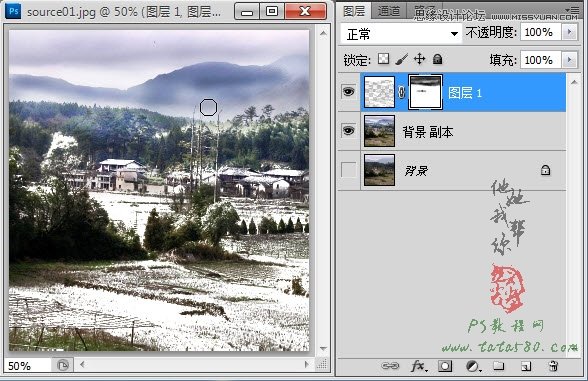588x381 pixels.
Task: Click link layers icon at the panel bottom
Action: point(390,366)
